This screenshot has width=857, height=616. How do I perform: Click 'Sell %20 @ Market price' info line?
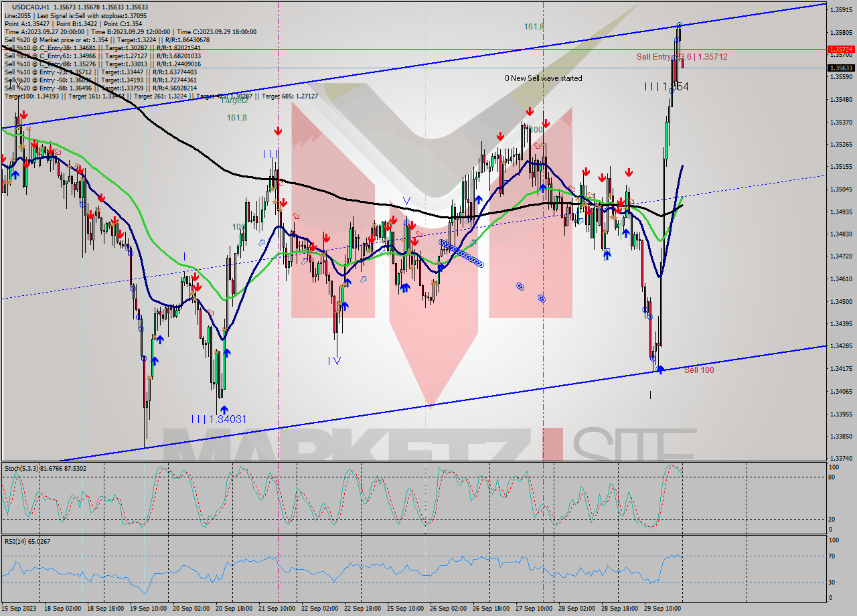point(106,40)
